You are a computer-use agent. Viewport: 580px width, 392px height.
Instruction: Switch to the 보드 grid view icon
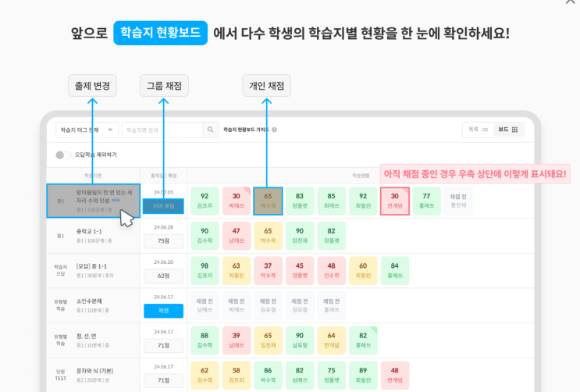(x=514, y=130)
